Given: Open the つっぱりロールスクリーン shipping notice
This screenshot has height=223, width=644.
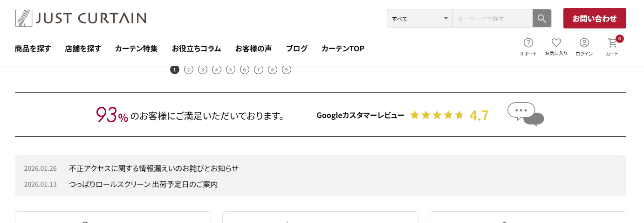Looking at the screenshot, I should pos(143,184).
